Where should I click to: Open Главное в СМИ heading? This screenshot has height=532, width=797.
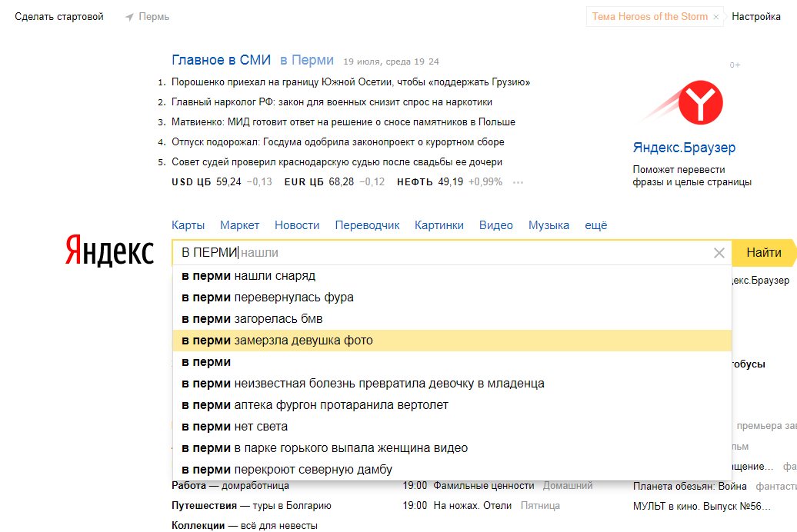(x=221, y=60)
